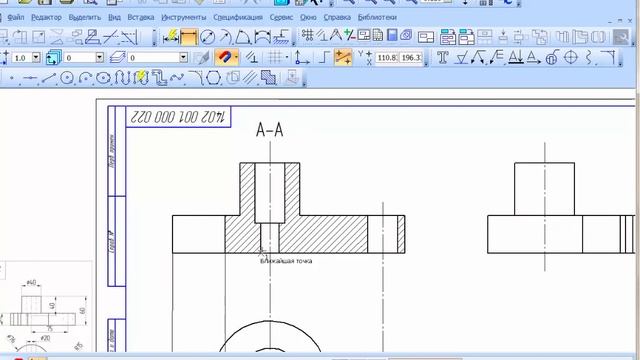Viewport: 640px width, 360px height.
Task: Open the Выделить menu
Action: tap(84, 18)
